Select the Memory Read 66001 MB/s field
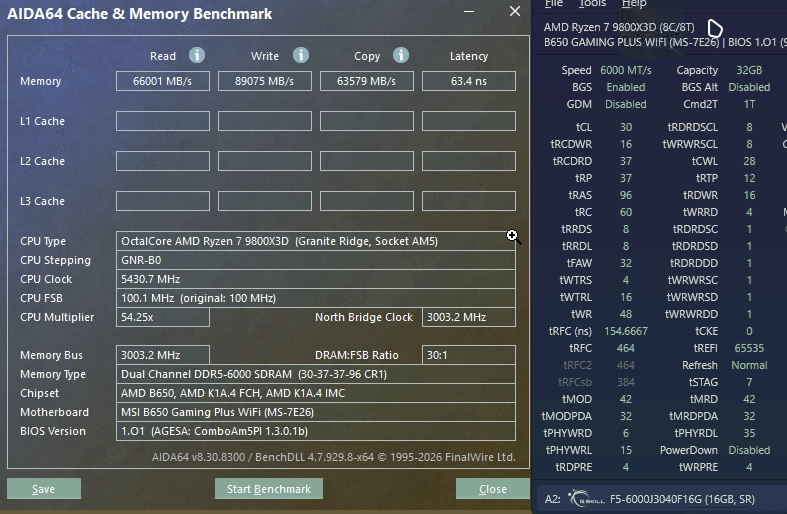This screenshot has height=514, width=787. tap(163, 81)
